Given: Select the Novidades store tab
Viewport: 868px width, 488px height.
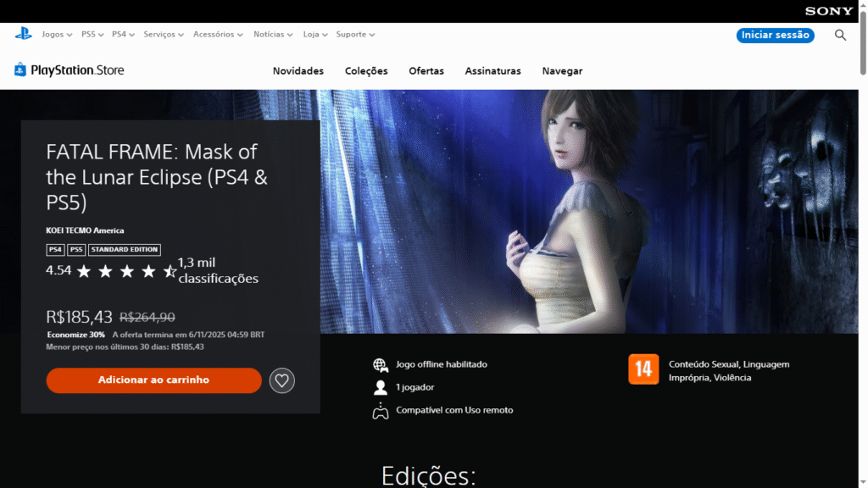Looking at the screenshot, I should pos(298,71).
